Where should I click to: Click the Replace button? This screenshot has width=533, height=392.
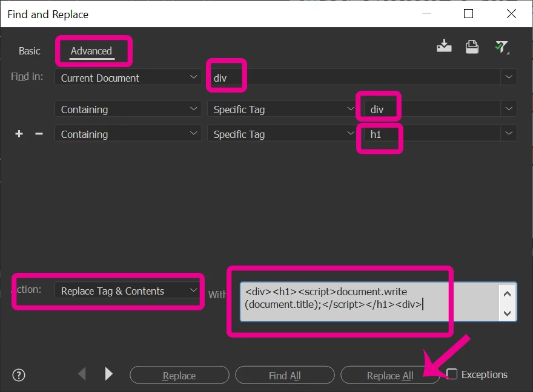point(179,375)
